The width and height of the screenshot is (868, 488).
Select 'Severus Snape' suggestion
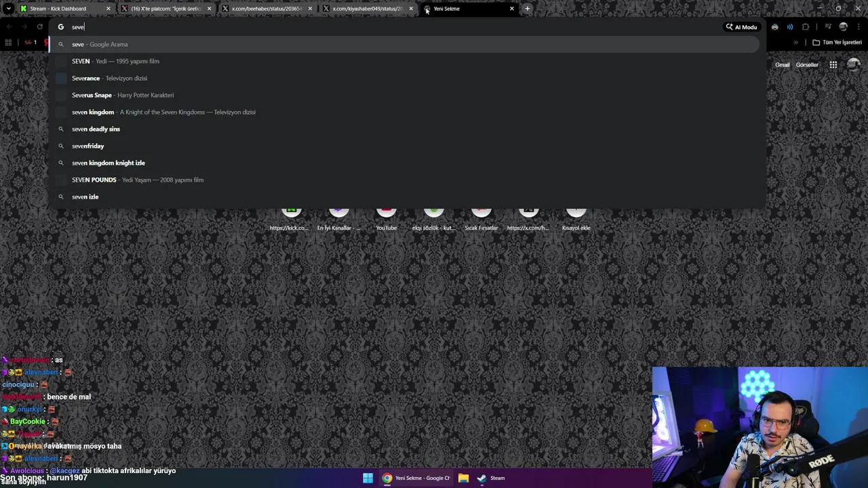tap(404, 95)
